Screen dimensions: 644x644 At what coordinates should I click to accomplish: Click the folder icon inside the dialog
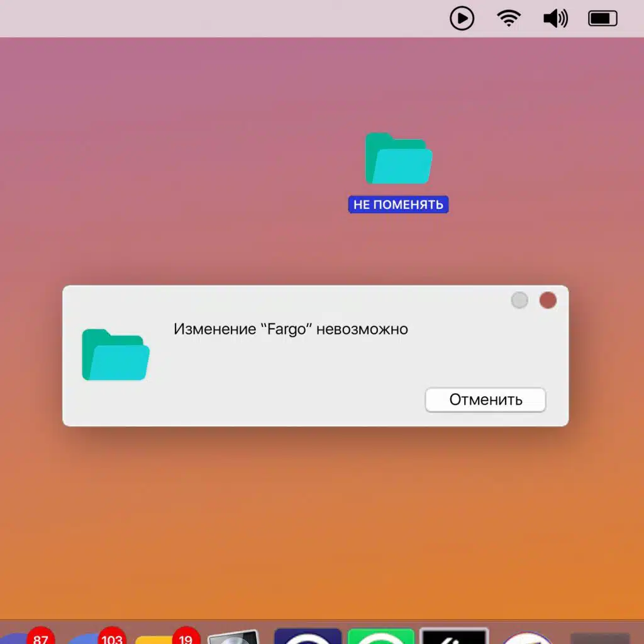click(116, 355)
